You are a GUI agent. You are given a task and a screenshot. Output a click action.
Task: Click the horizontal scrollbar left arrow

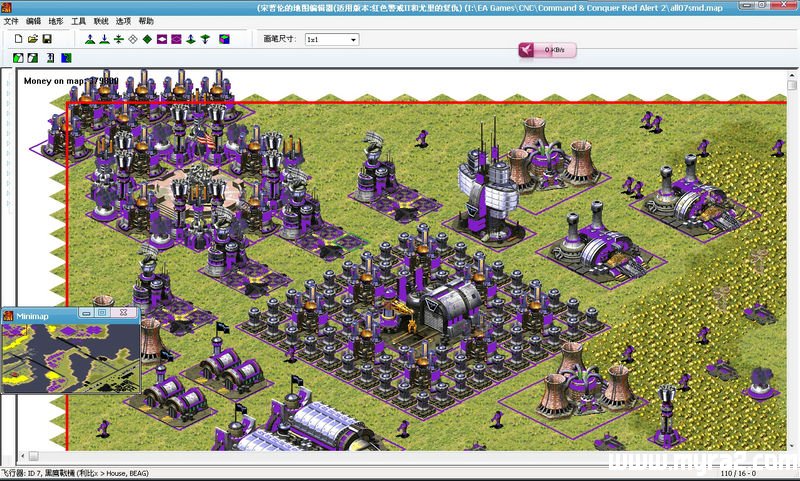tap(22, 455)
